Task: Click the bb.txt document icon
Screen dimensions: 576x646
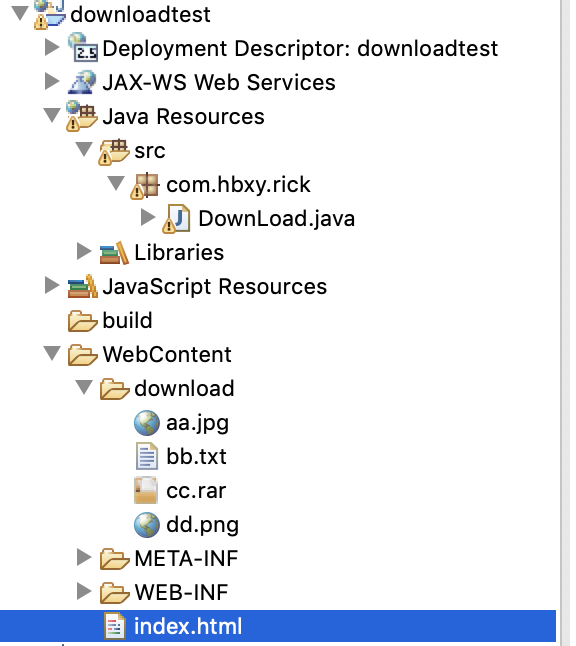Action: pos(147,456)
